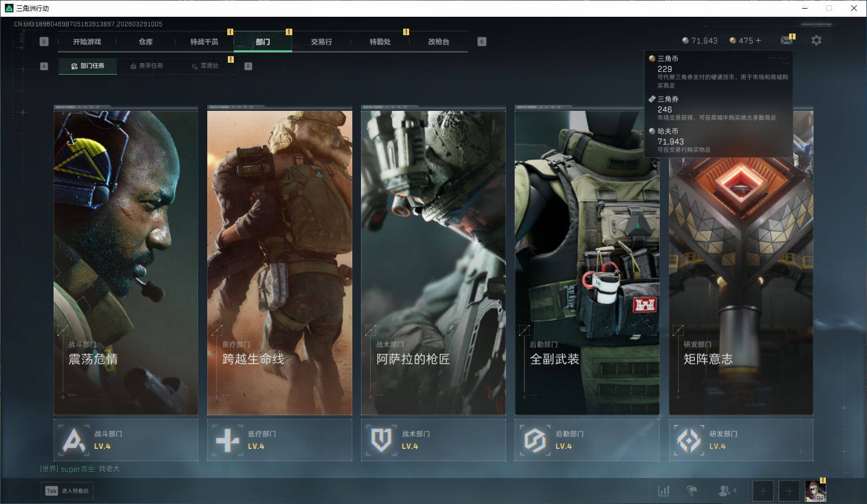Open the mail envelope icon

[x=786, y=41]
